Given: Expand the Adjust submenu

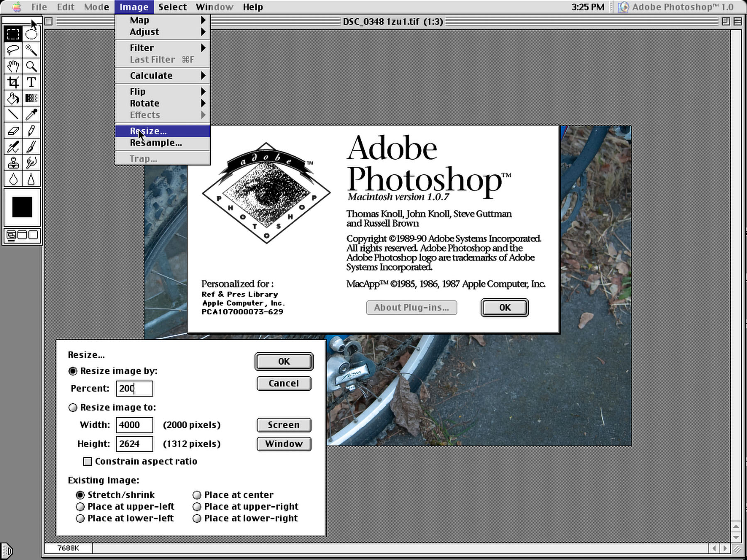Looking at the screenshot, I should (x=163, y=32).
